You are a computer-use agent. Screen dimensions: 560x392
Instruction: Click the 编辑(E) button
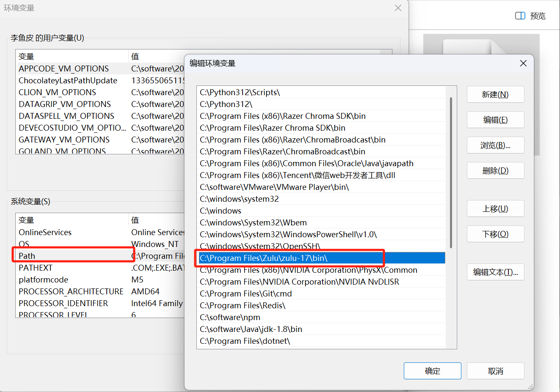[495, 120]
